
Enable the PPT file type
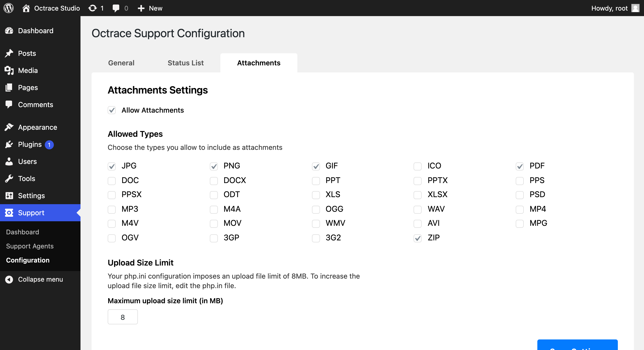tap(316, 181)
